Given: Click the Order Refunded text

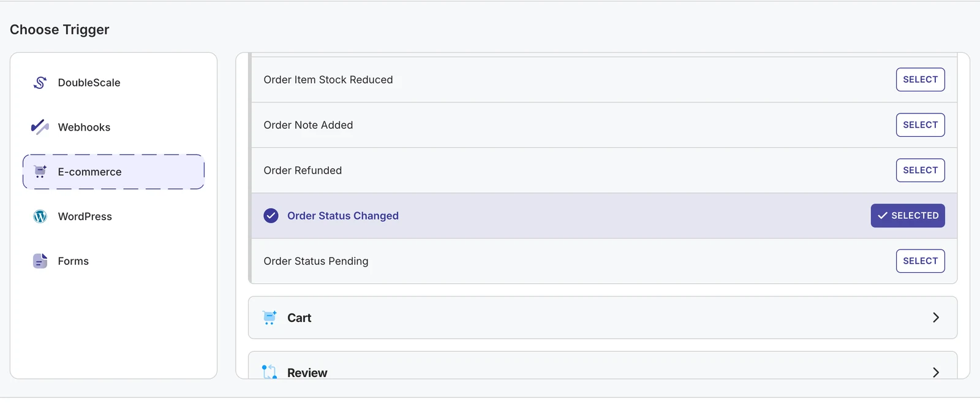Looking at the screenshot, I should coord(303,170).
